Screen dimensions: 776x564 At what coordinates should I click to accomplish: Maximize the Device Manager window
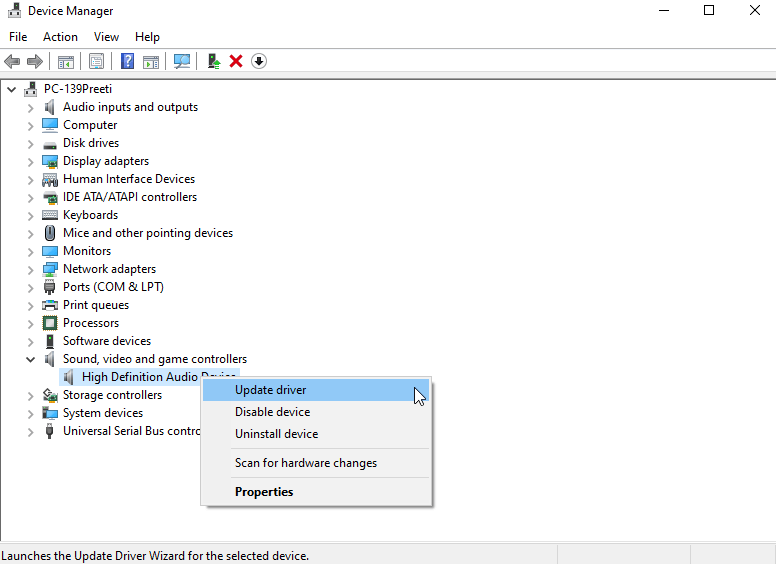pos(709,10)
